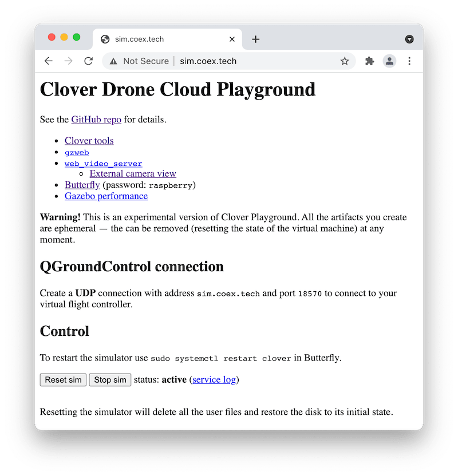Screen dimensions: 458x476
Task: Open the service log link
Action: click(214, 379)
